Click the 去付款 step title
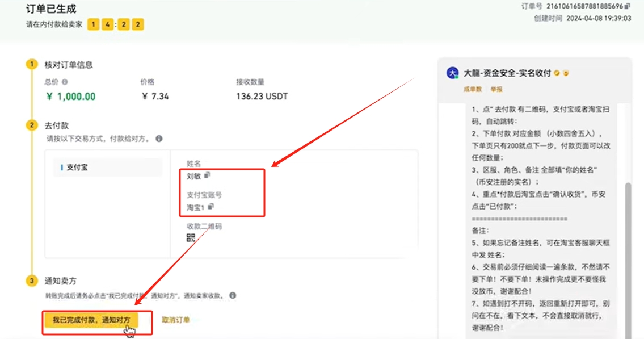Viewport: 644px width, 339px height. click(56, 125)
